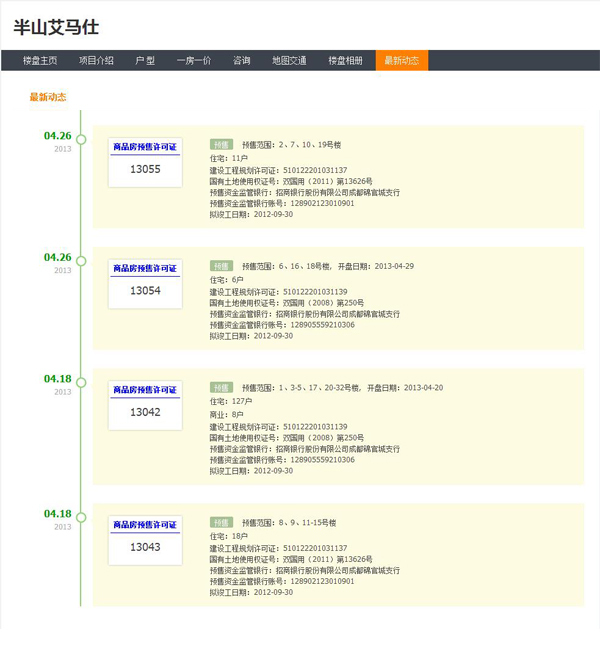This screenshot has height=650, width=600.
Task: Click the first 04.26 timeline circle marker
Action: click(81, 140)
